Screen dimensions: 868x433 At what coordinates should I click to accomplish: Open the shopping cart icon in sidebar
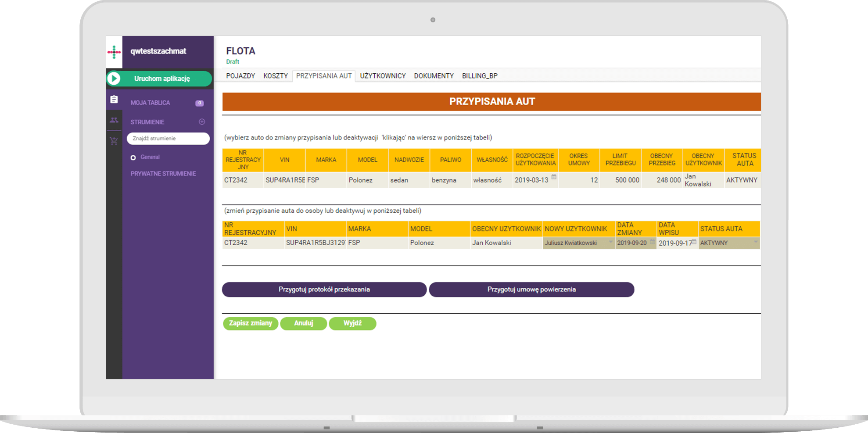click(x=114, y=141)
